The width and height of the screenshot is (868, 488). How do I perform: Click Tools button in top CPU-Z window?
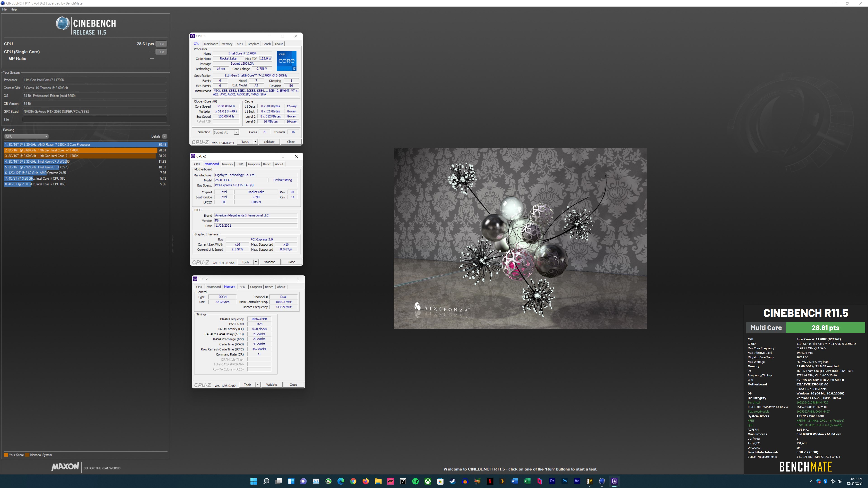(245, 142)
